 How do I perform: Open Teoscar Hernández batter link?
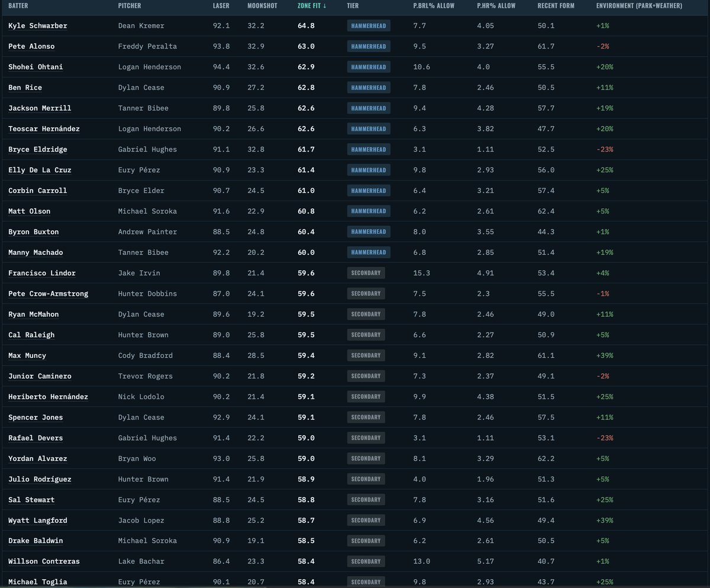44,129
